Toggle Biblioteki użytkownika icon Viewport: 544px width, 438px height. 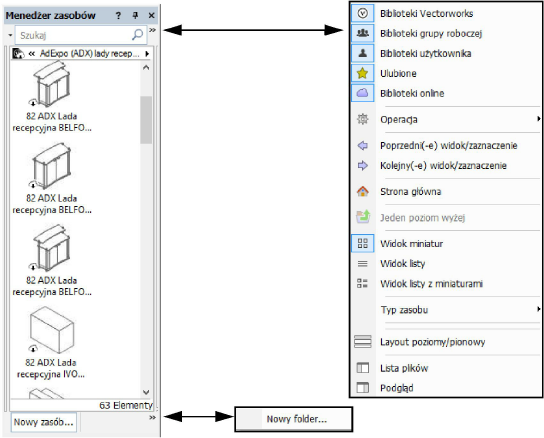pos(363,53)
